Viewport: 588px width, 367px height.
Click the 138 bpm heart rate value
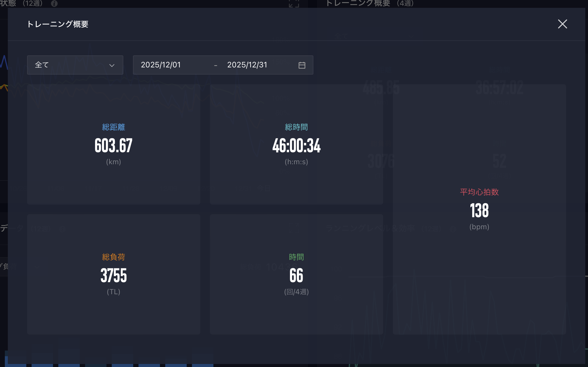[x=479, y=211]
